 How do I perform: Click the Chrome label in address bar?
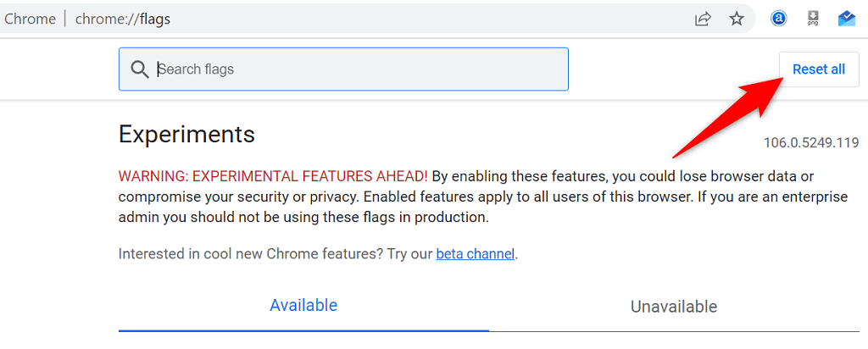[30, 19]
